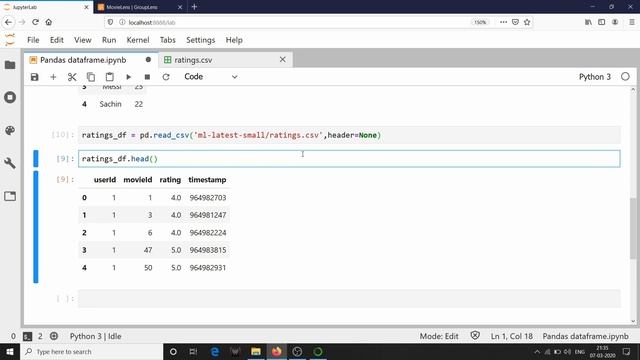Viewport: 640px width, 360px height.
Task: Reload the page in the browser
Action: (x=36, y=22)
